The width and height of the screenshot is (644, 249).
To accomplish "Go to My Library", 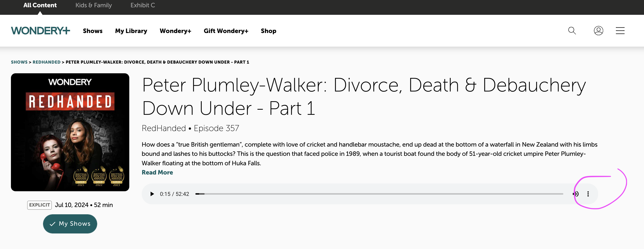I will (x=131, y=31).
